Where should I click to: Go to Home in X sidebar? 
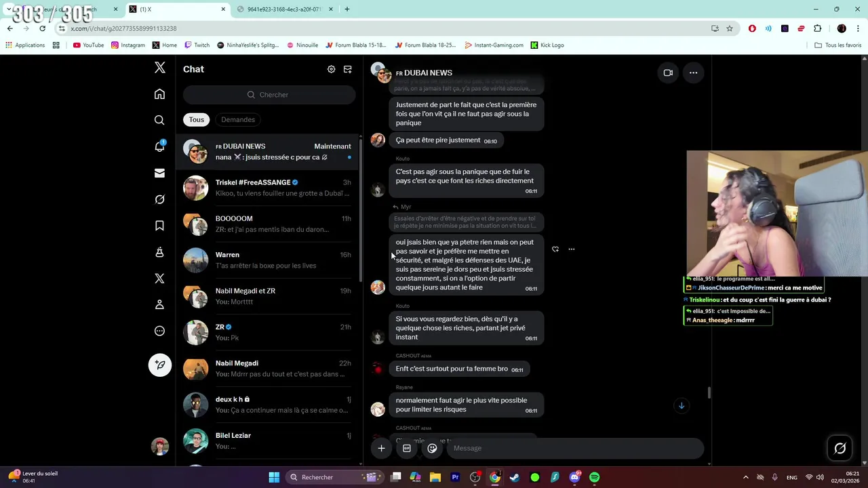[160, 94]
